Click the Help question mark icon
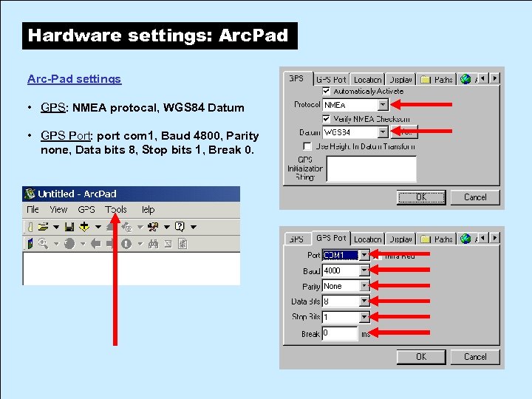Screen dimensions: 532x399 [180, 226]
